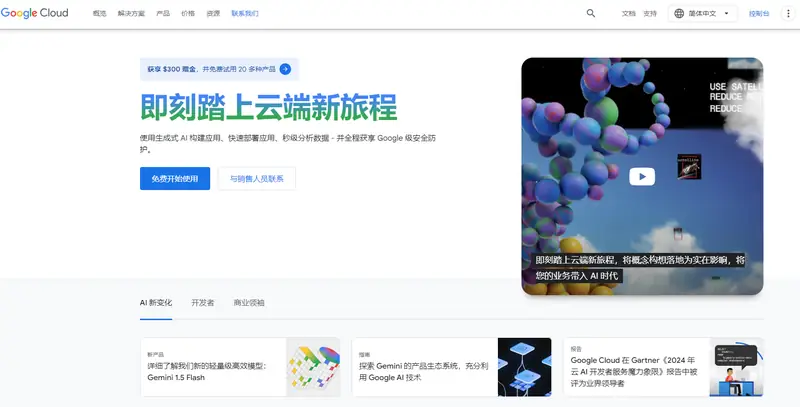Viewport: 800px width, 407px height.
Task: Click the blue cubes Gemini ecosystem thumbnail
Action: (524, 367)
